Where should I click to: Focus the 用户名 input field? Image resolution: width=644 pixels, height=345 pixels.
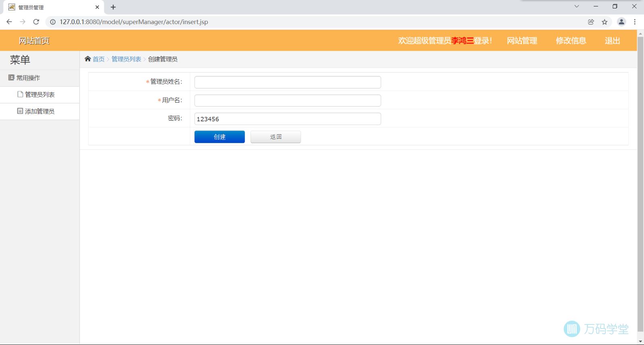[x=287, y=101]
